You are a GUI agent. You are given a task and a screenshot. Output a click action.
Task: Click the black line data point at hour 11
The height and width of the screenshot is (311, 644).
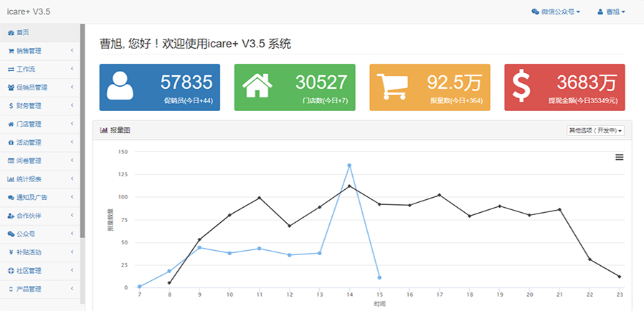tap(259, 198)
